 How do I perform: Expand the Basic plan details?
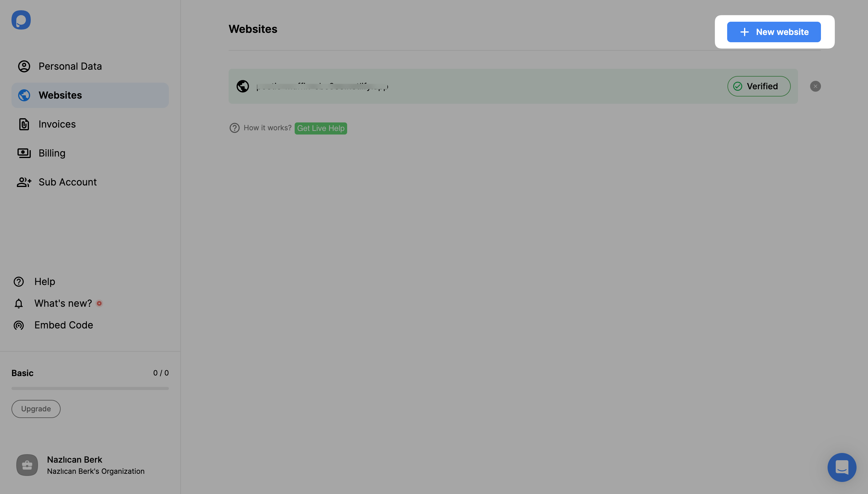coord(22,372)
